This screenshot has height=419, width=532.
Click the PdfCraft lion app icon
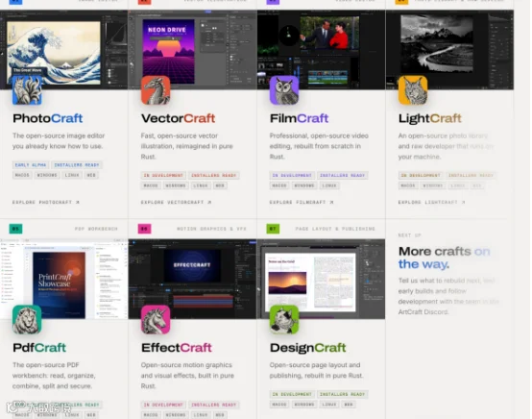pyautogui.click(x=27, y=319)
